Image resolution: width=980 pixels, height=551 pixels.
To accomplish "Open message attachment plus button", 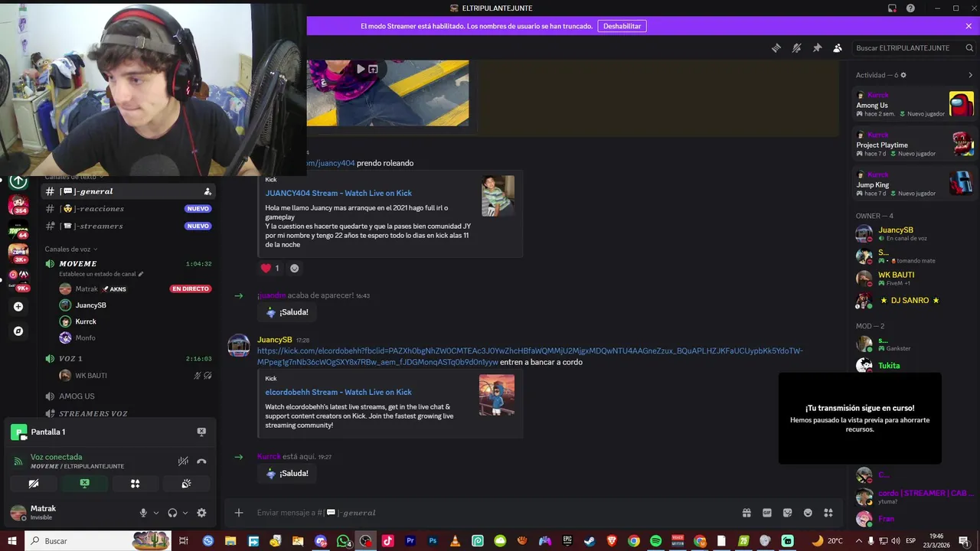I will pos(239,513).
